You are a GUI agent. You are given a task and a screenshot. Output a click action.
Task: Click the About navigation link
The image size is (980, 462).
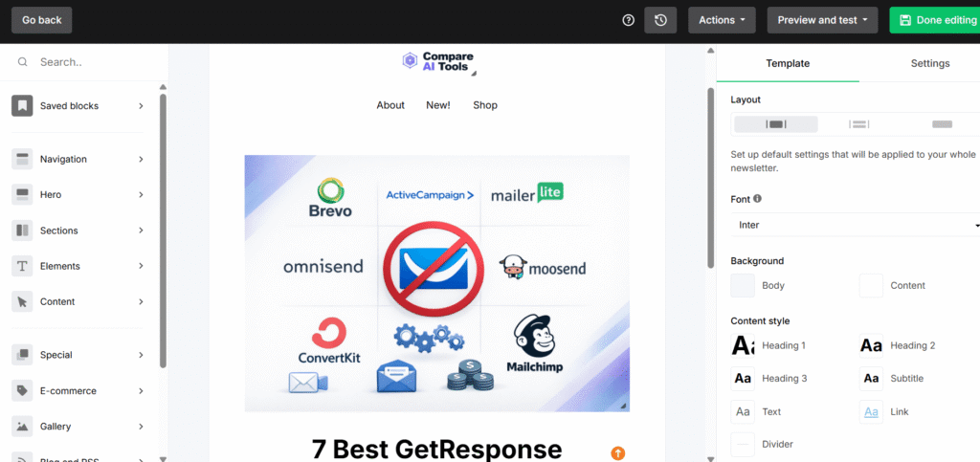coord(390,105)
